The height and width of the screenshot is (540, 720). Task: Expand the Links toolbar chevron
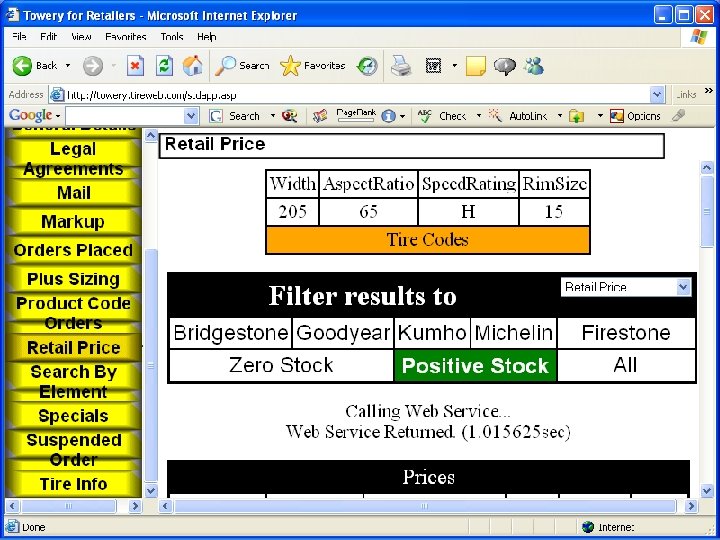tap(709, 91)
